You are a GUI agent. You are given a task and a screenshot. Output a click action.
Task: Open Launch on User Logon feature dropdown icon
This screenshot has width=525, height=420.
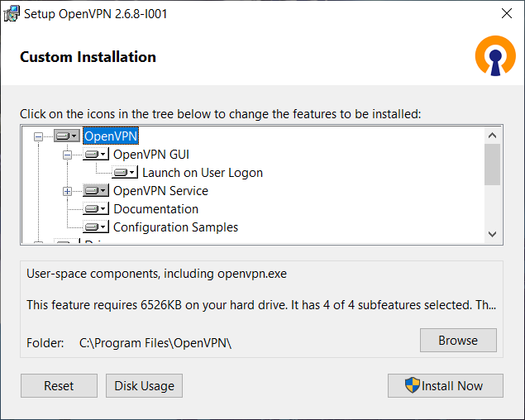pyautogui.click(x=125, y=173)
